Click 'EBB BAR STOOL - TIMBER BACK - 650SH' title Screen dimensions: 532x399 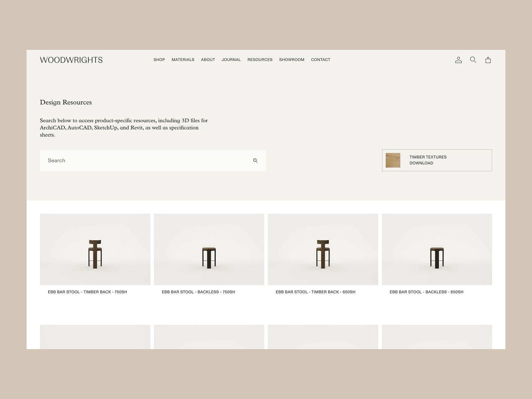[x=316, y=292]
